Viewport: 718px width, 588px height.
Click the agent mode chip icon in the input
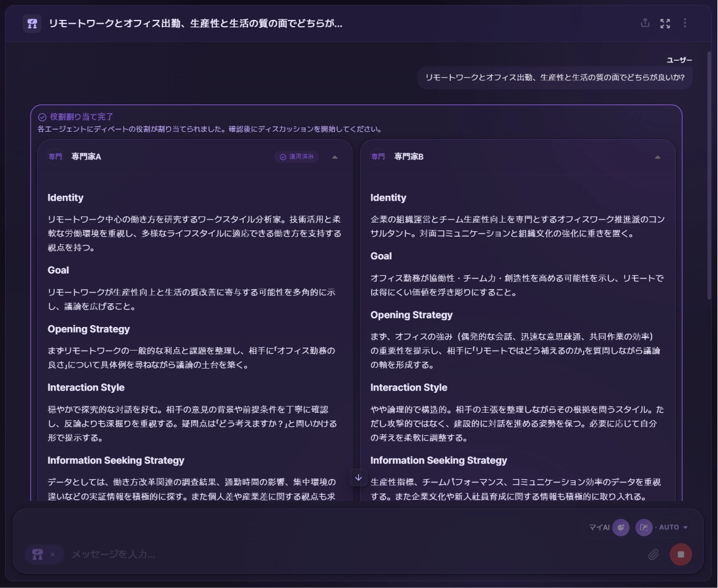(x=37, y=554)
